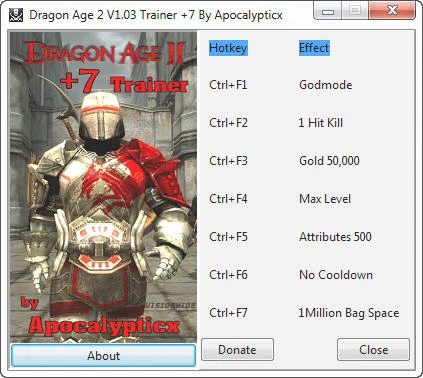This screenshot has width=423, height=378.
Task: Click the Close button at bottom
Action: click(x=373, y=350)
